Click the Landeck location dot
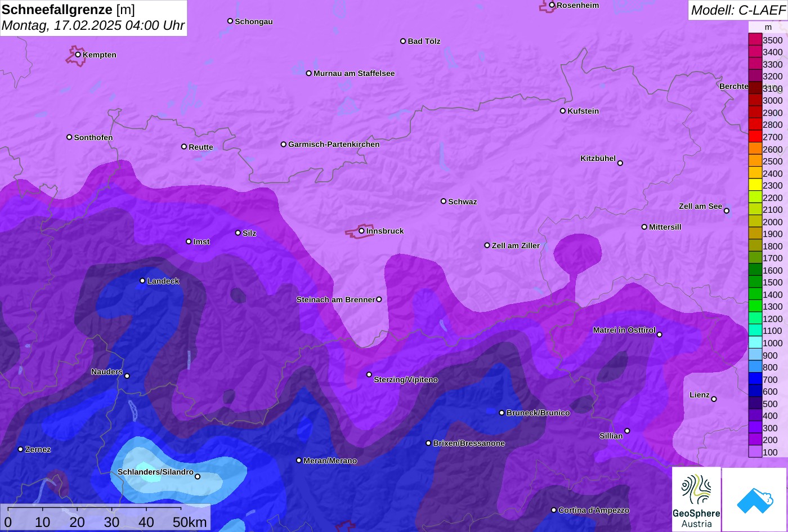Screen dimensions: 788x532 click(x=142, y=281)
